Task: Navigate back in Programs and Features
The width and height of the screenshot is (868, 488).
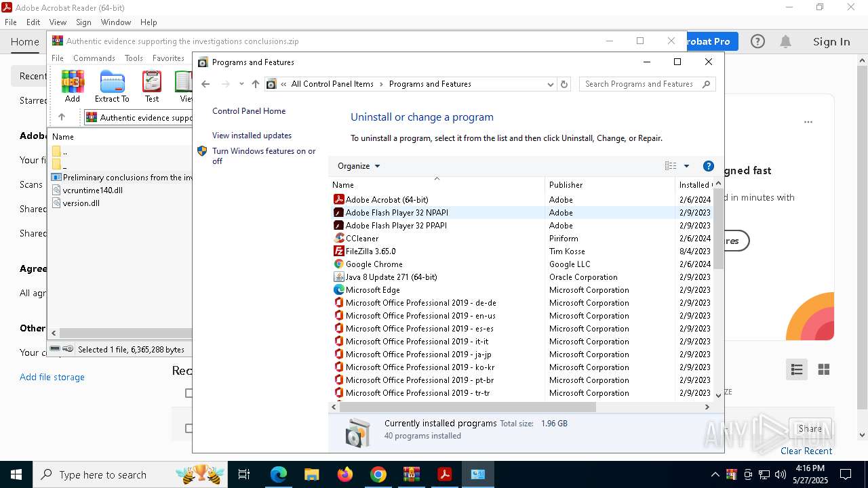Action: 205,84
